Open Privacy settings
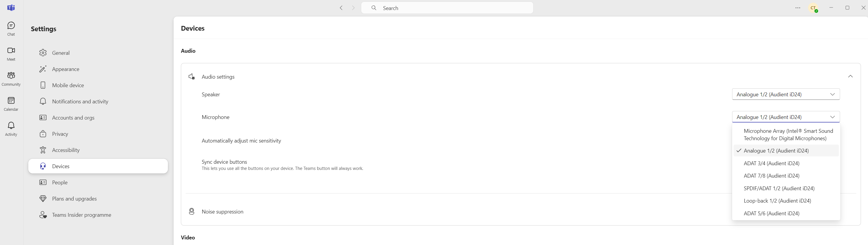The width and height of the screenshot is (868, 245). (98, 134)
